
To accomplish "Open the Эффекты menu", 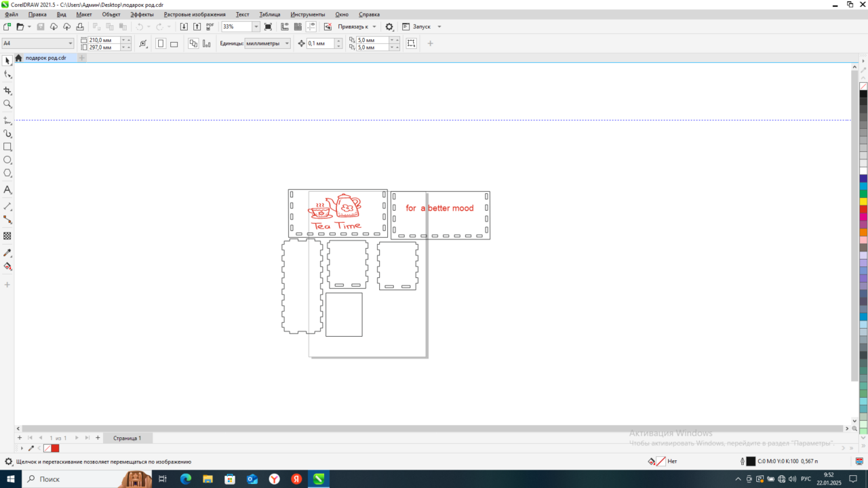I will tap(142, 14).
